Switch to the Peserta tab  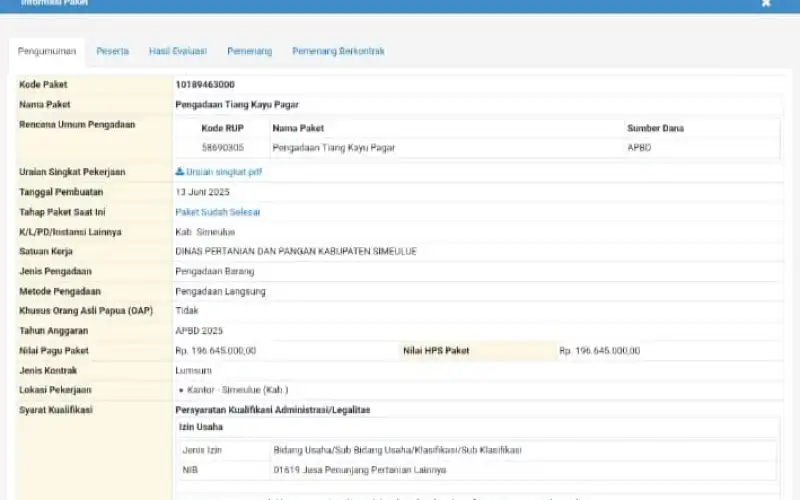[113, 51]
